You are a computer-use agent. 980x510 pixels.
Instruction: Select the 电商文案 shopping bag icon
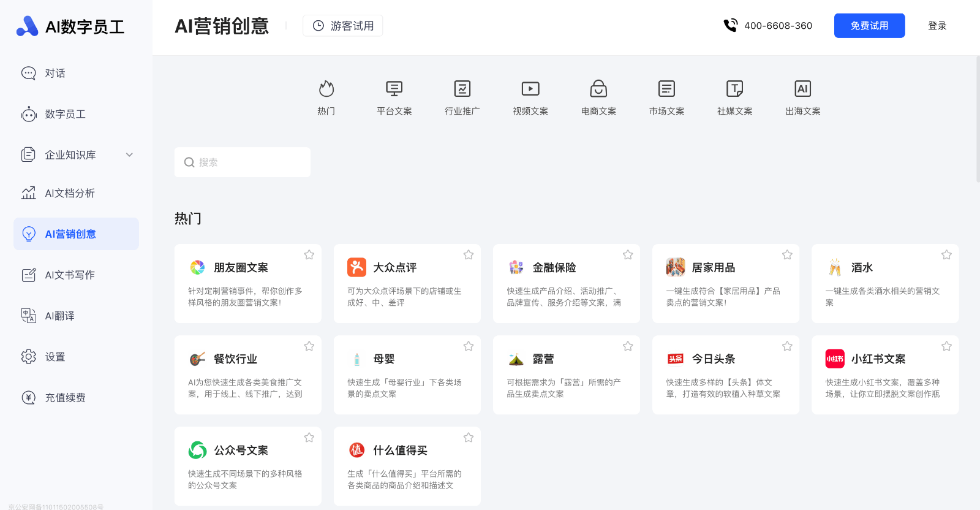coord(598,89)
